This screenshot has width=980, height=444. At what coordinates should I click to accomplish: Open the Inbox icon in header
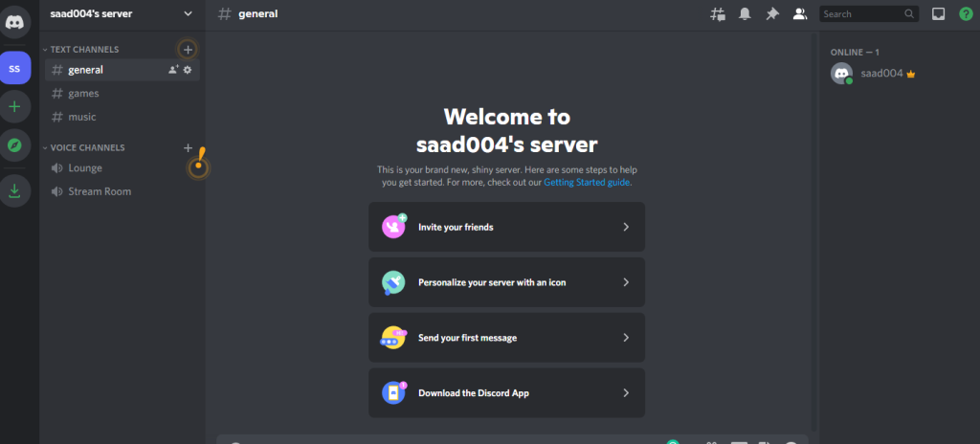coord(938,13)
